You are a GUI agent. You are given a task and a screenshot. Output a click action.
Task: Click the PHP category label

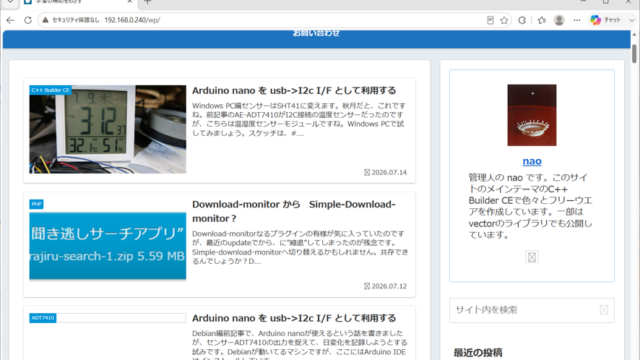pos(36,204)
